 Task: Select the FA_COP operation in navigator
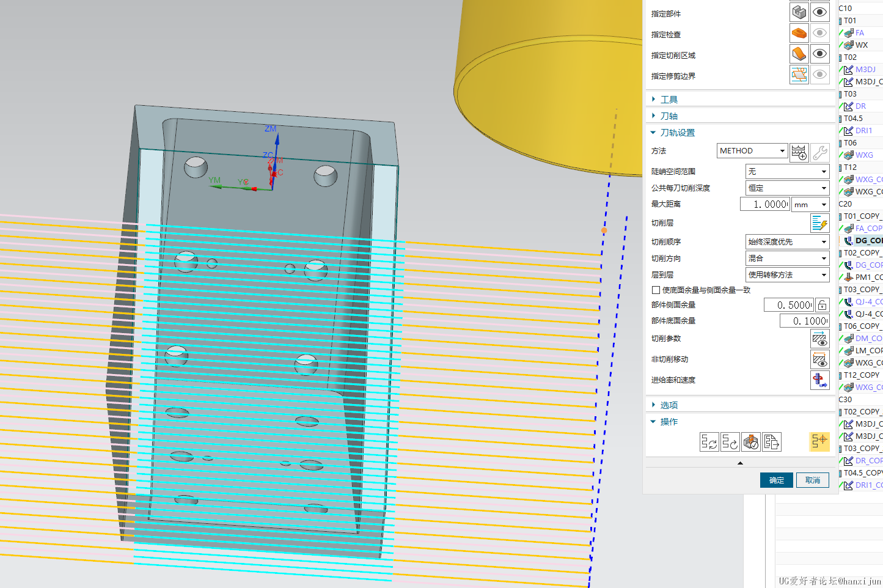click(x=869, y=229)
